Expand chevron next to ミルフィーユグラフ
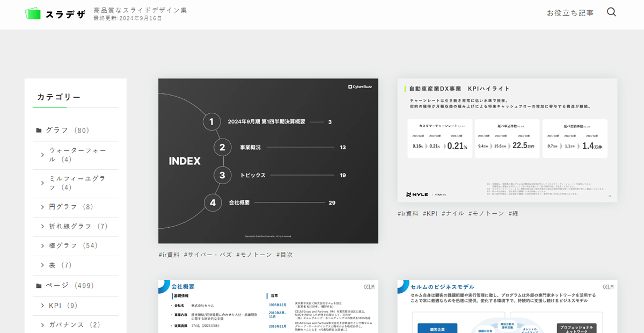 (42, 183)
